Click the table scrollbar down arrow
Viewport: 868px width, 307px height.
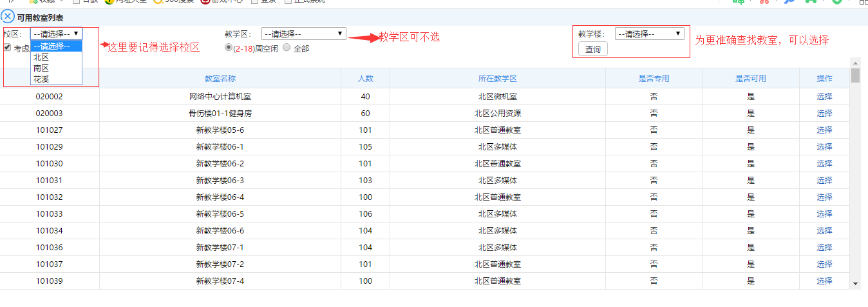[x=855, y=283]
